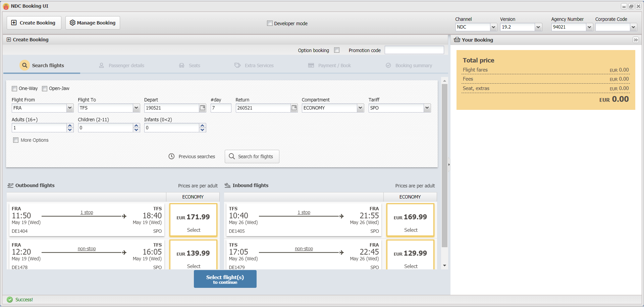The width and height of the screenshot is (644, 307).
Task: Open the Tariff dropdown showing SPO
Action: (x=427, y=108)
